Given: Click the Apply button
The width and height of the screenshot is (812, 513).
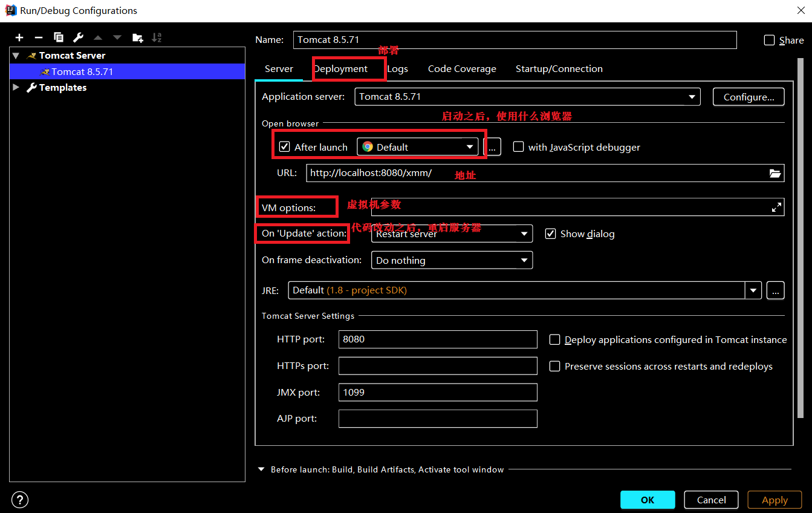Looking at the screenshot, I should [x=775, y=500].
